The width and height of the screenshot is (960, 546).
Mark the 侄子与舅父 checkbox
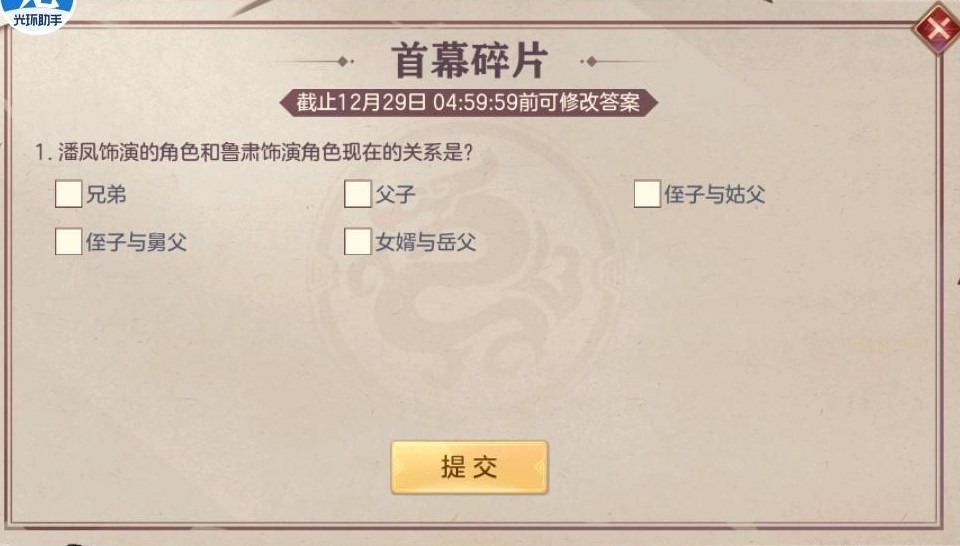click(68, 242)
